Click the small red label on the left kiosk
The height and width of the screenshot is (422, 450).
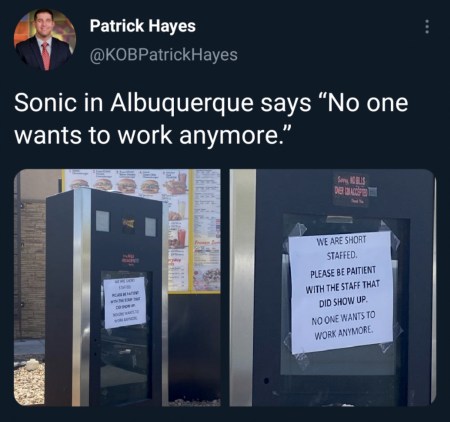[x=127, y=258]
